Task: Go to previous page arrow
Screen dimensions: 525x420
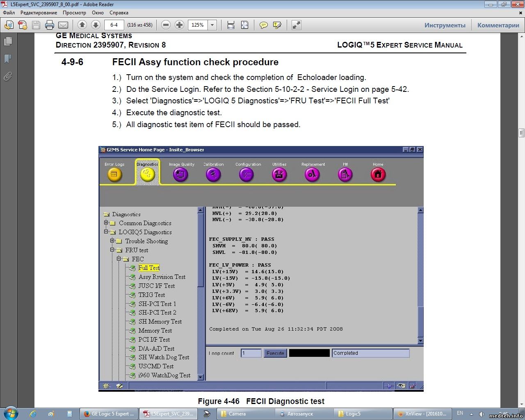Action: point(82,25)
